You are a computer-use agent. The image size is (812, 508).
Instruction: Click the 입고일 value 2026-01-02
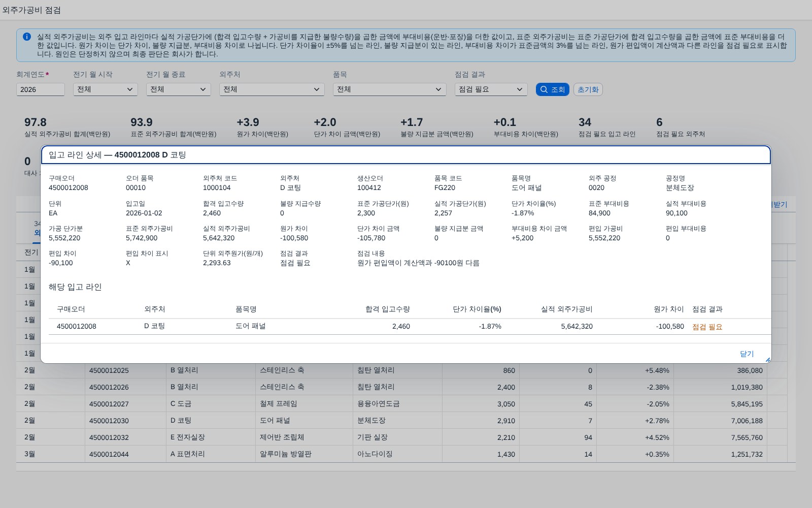(144, 213)
